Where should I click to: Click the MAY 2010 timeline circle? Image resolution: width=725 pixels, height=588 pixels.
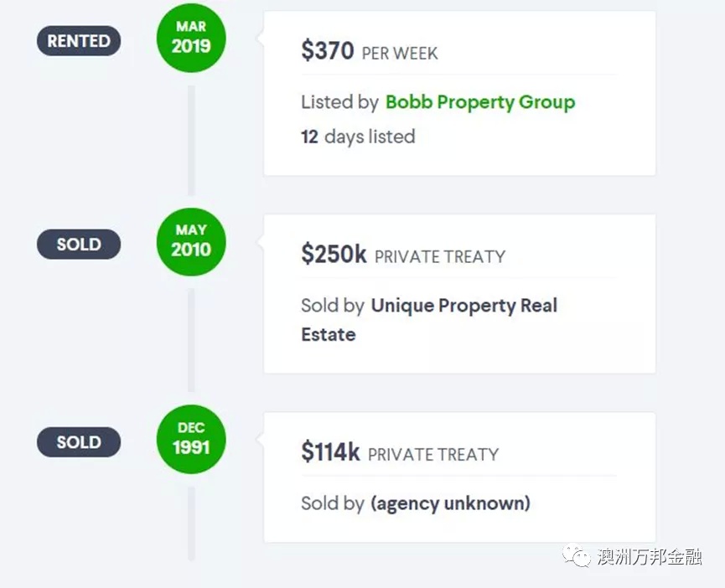(x=191, y=241)
